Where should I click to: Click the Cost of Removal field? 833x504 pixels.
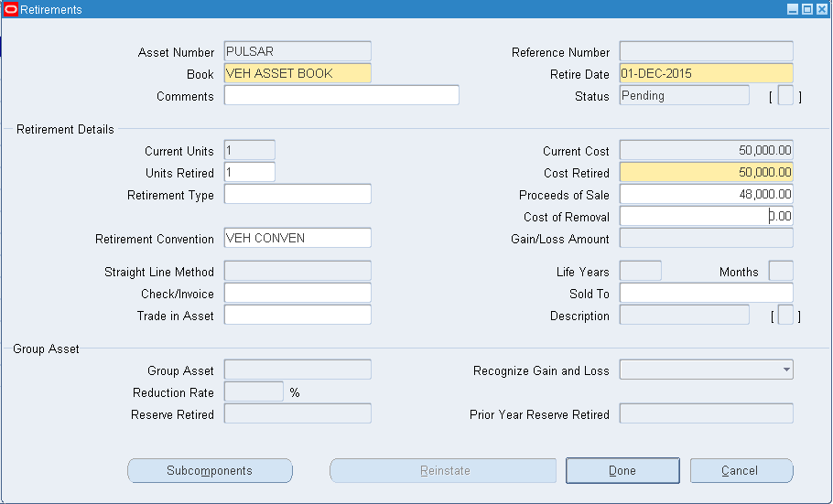[x=706, y=216]
